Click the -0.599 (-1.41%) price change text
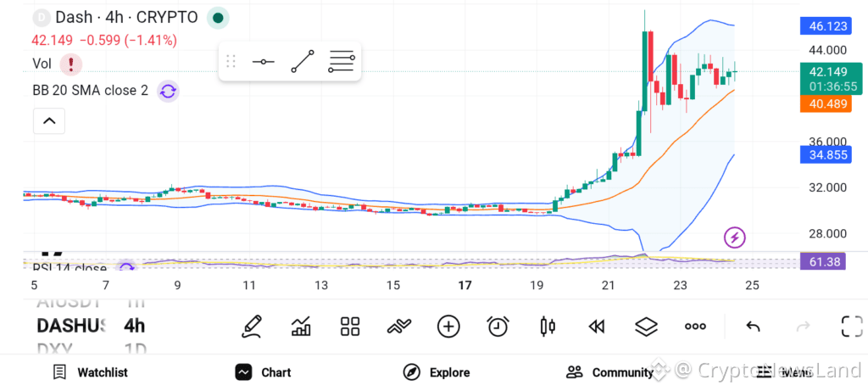 coord(129,41)
